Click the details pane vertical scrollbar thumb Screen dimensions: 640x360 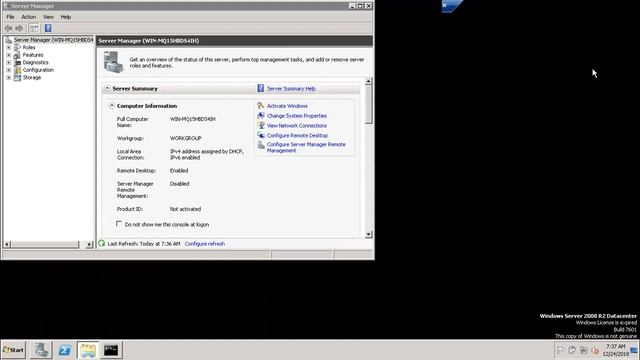[369, 104]
